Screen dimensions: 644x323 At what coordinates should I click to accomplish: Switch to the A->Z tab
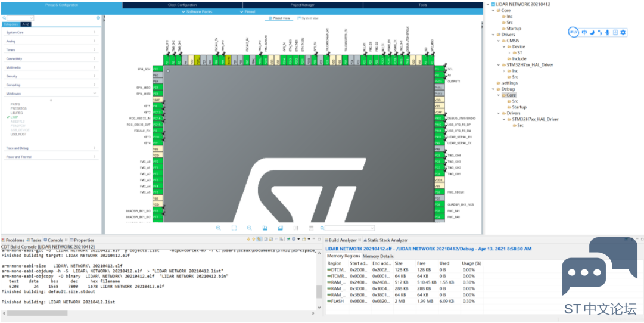tap(26, 24)
